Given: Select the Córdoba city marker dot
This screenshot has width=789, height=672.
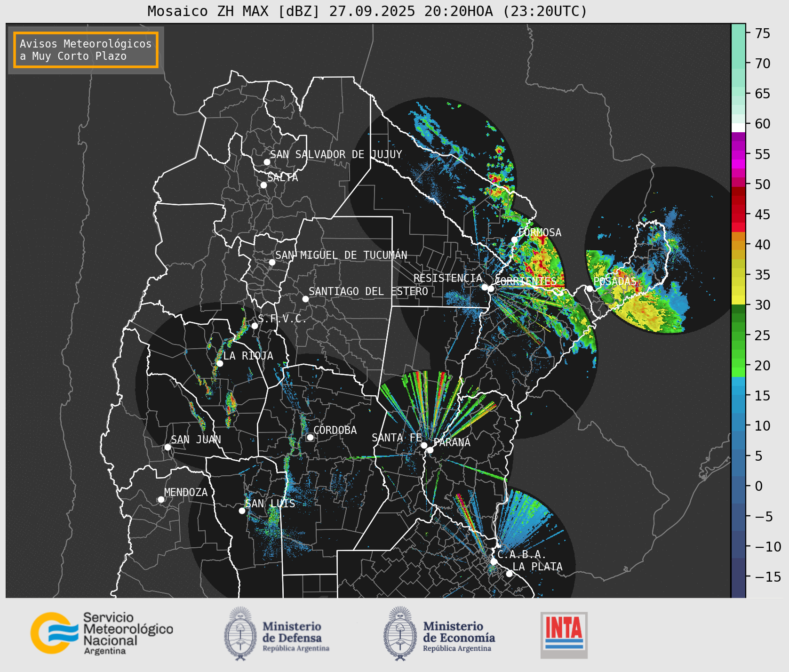Looking at the screenshot, I should tap(310, 437).
